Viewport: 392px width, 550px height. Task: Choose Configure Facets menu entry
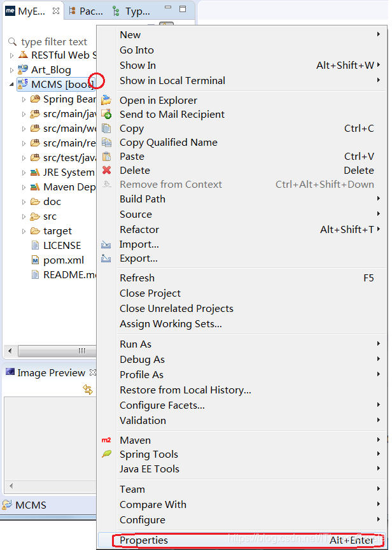pyautogui.click(x=242, y=405)
